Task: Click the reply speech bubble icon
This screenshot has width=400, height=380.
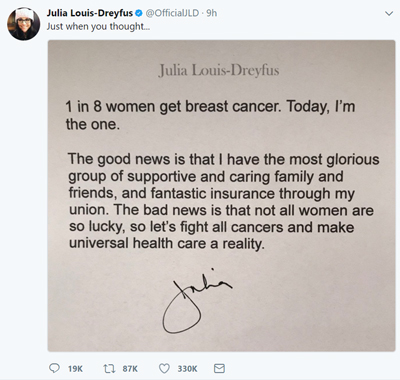Action: (x=54, y=368)
